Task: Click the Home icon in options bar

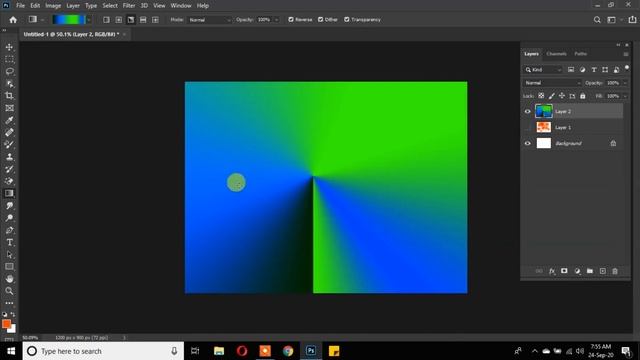Action: click(13, 20)
